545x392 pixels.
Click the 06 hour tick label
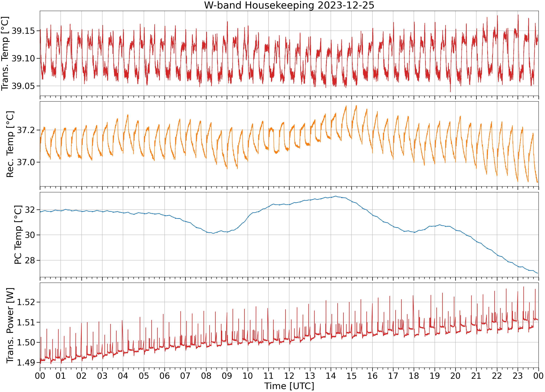point(165,375)
